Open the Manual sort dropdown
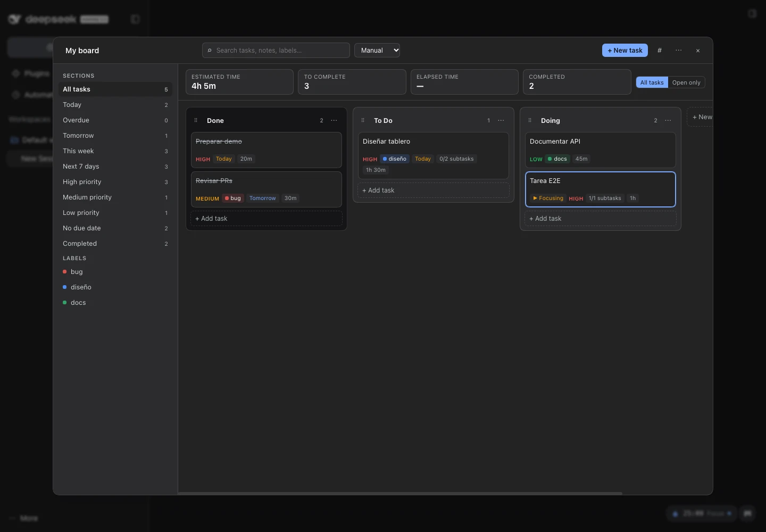Viewport: 766px width, 532px height. (377, 51)
